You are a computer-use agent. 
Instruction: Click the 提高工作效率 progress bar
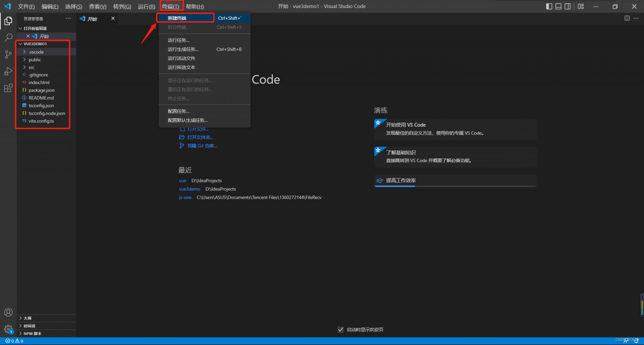point(455,186)
